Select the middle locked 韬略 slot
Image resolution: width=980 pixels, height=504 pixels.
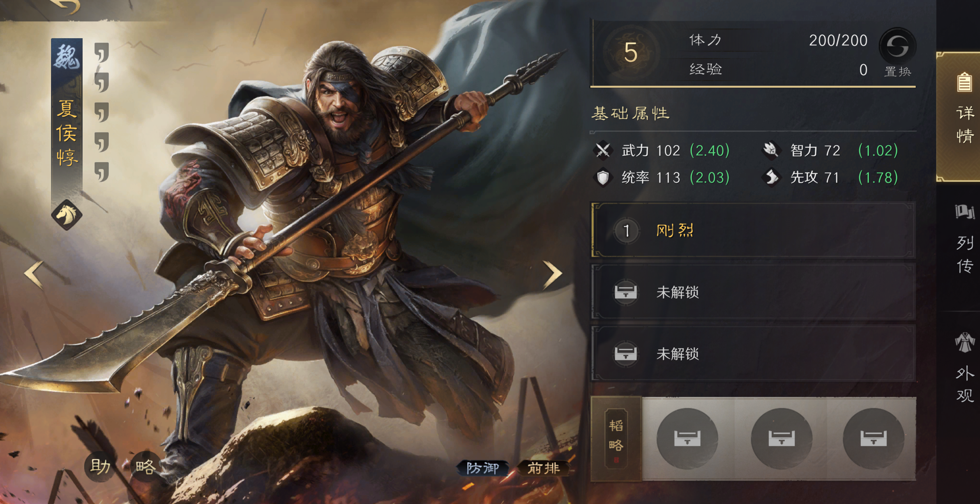(x=781, y=439)
